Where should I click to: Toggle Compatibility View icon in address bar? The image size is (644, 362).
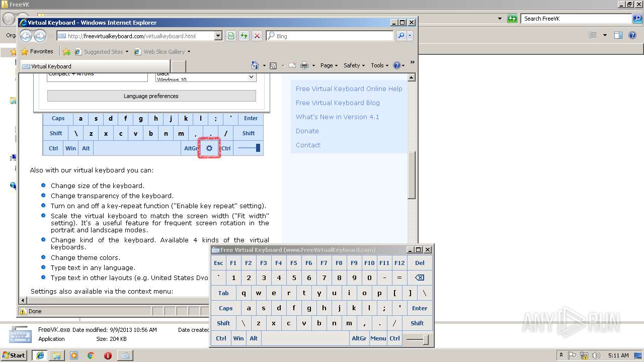coord(231,36)
